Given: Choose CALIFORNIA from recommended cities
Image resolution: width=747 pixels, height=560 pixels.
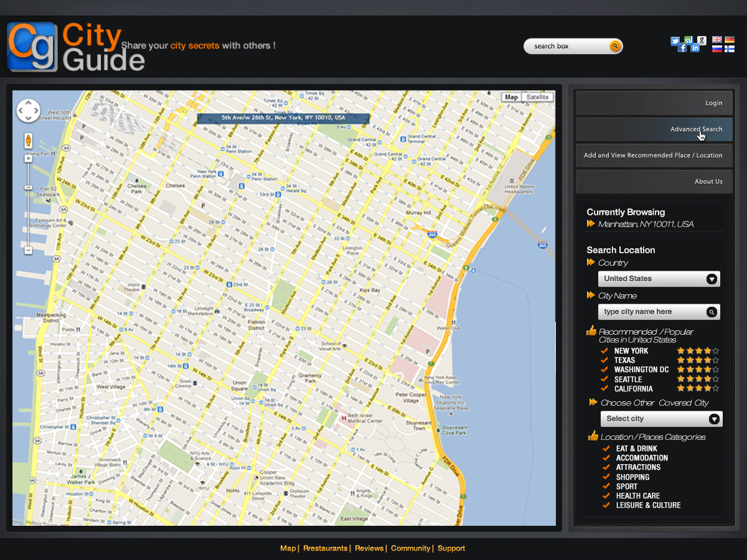Looking at the screenshot, I should point(634,389).
